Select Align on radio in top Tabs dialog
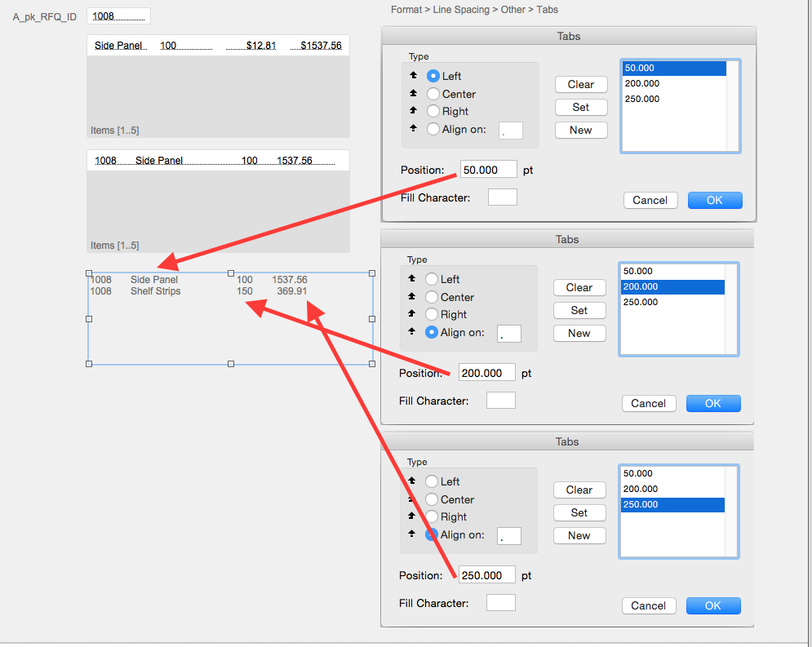Screen dimensions: 812x647 pyautogui.click(x=433, y=129)
